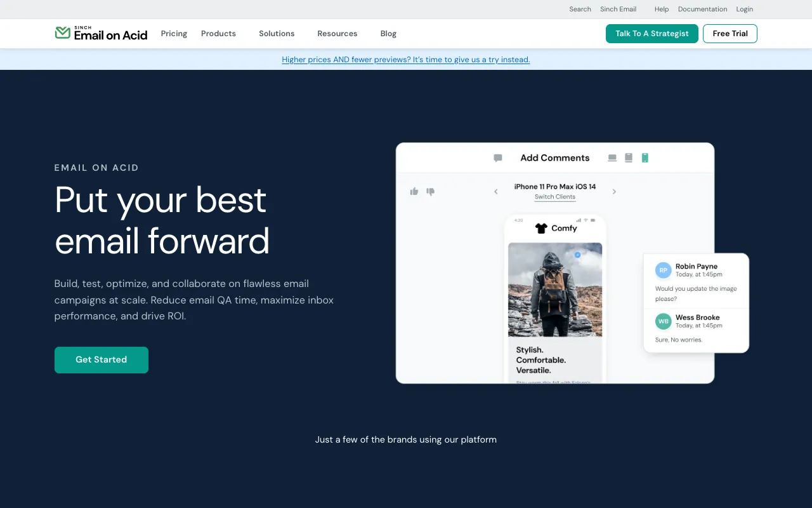Toggle the thumbs down rejection

click(431, 191)
